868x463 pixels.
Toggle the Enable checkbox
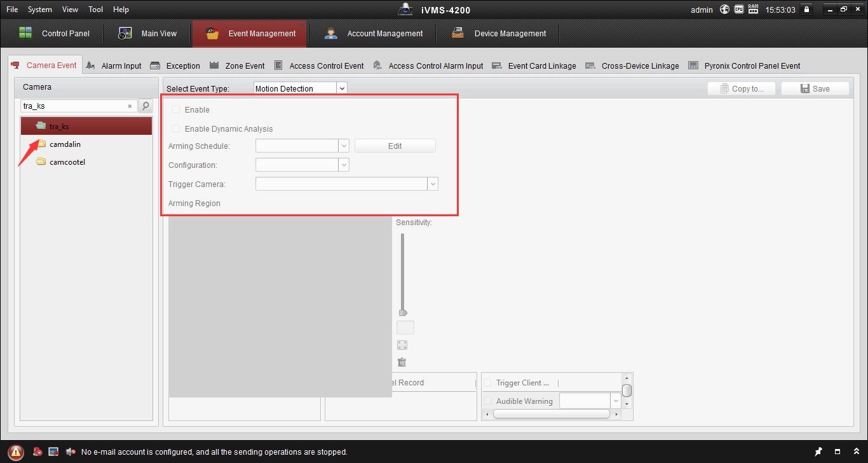tap(176, 110)
